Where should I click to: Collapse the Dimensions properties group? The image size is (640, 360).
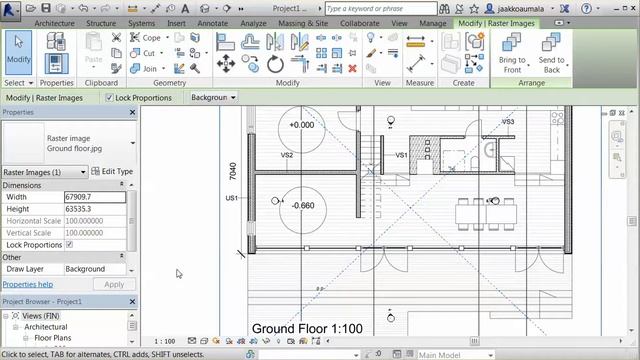pos(122,185)
